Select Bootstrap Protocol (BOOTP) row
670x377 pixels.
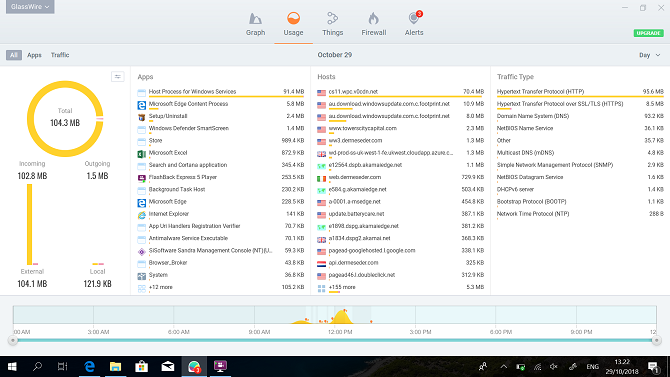[x=580, y=202]
